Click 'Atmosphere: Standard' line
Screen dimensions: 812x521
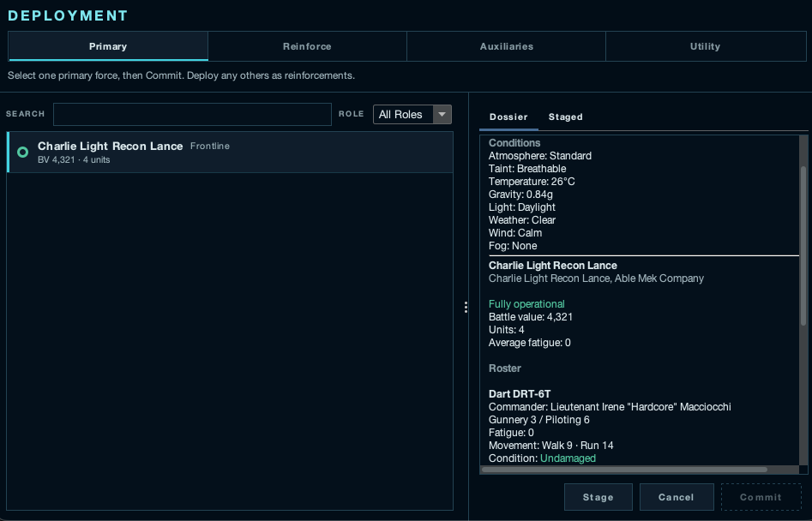(540, 156)
